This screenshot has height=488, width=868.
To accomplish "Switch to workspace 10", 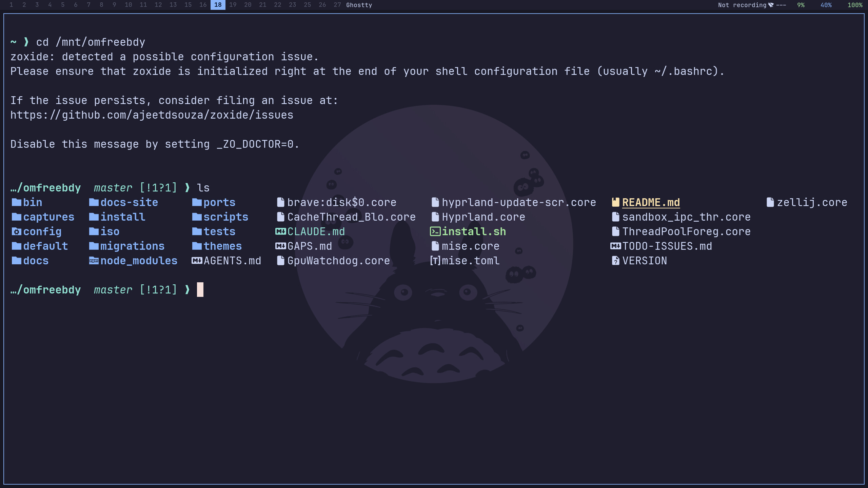I will click(128, 5).
